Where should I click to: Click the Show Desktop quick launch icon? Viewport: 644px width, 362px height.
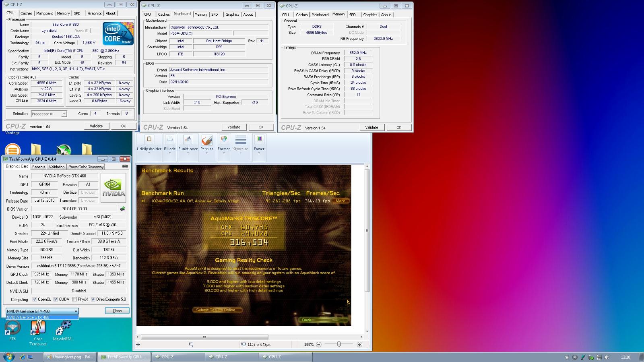tap(30, 357)
